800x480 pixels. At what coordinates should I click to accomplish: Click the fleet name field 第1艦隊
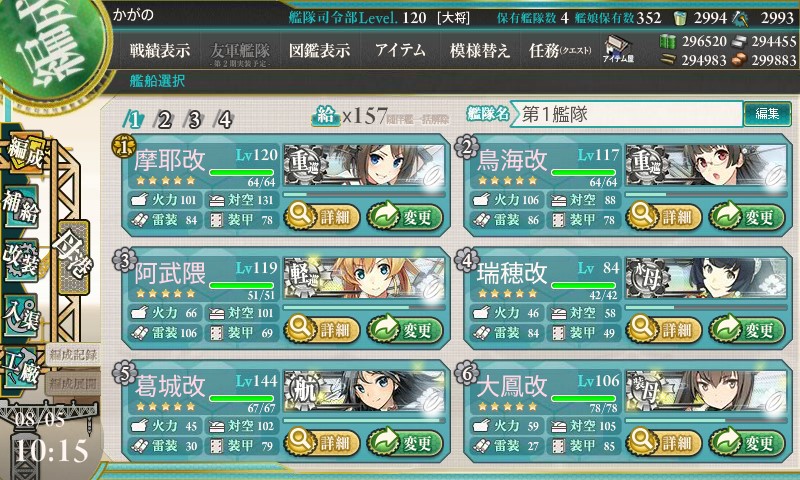(626, 114)
